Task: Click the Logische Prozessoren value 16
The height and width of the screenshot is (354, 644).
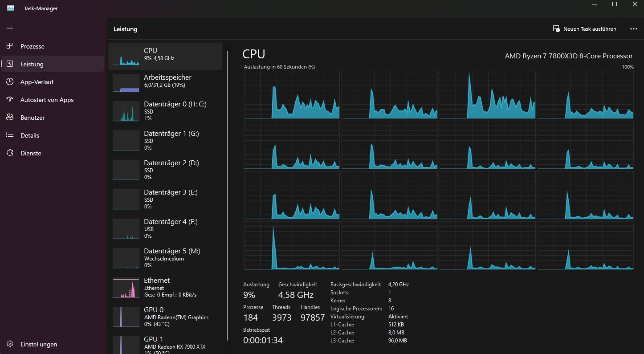Action: coord(391,309)
